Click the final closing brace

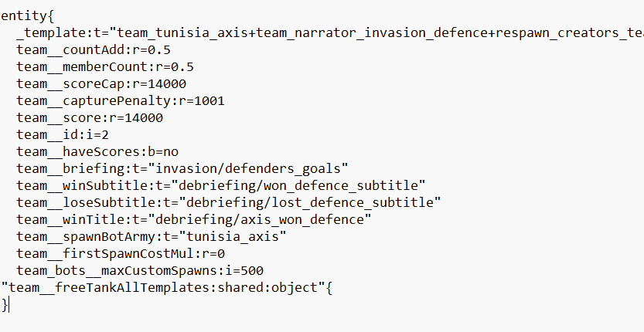pos(5,304)
